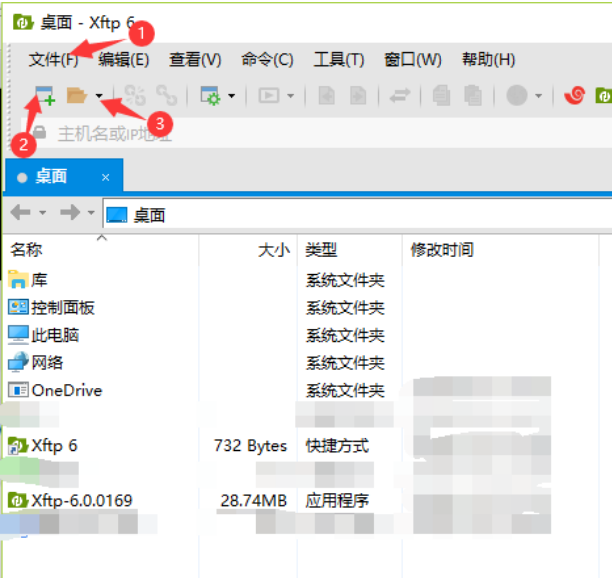Click the OneDrive row icon

18,390
